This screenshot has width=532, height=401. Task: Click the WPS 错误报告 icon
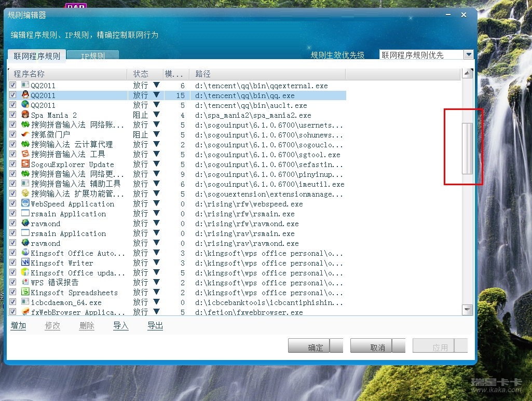25,282
